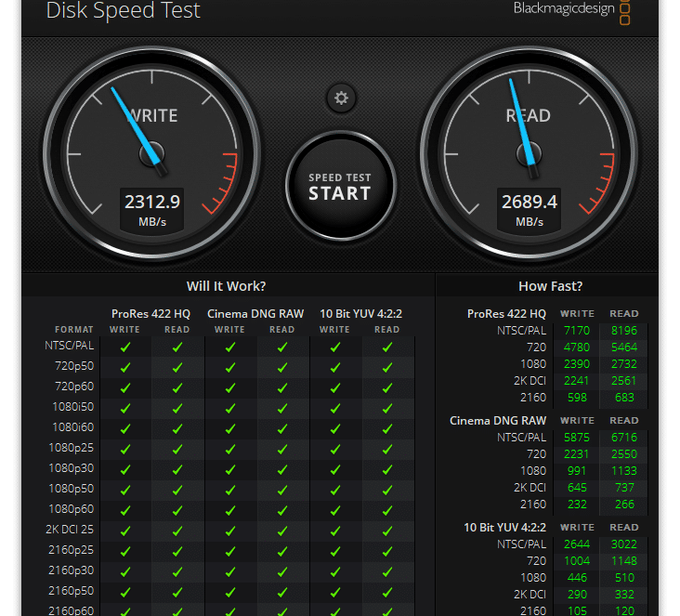Click the 2160p50 Cinema DNG read checkmark
The image size is (680, 616).
click(282, 592)
